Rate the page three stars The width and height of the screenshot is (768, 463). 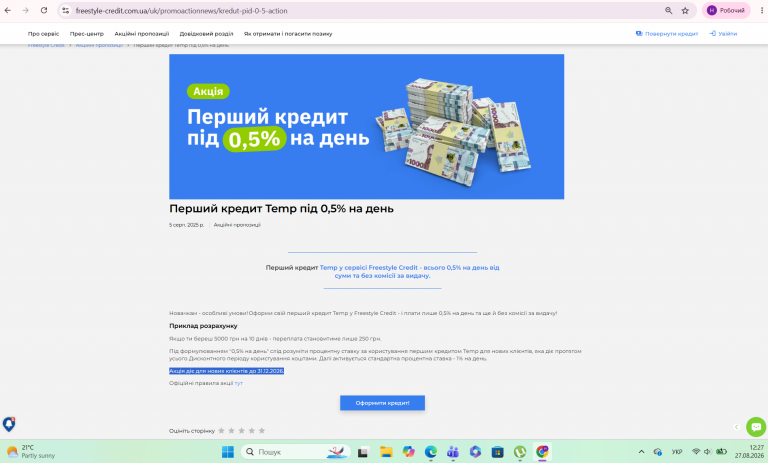241,431
